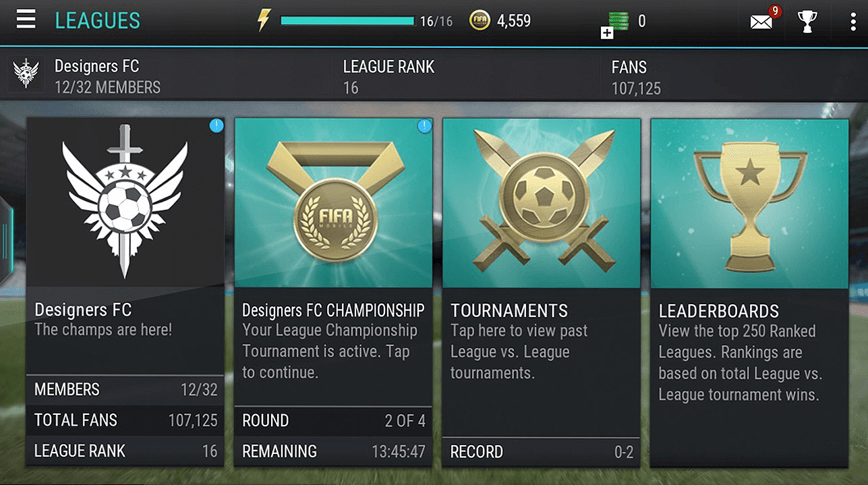Viewport: 868px width, 485px height.
Task: Open the three-dot overflow menu
Action: 853,22
